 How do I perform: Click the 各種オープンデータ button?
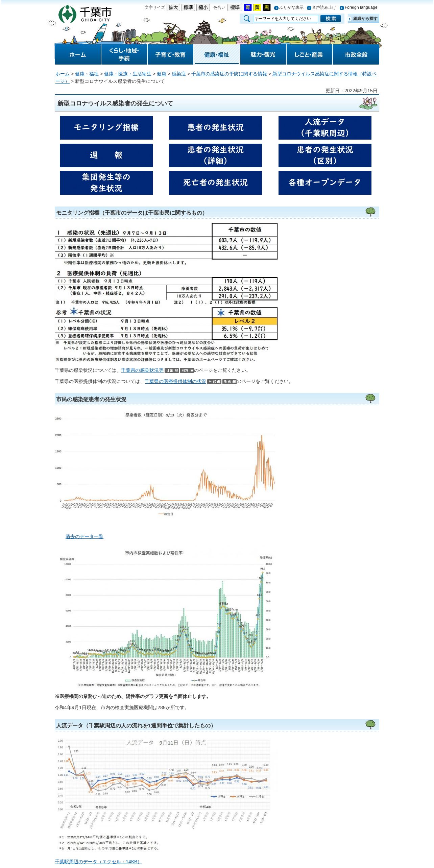pos(325,183)
